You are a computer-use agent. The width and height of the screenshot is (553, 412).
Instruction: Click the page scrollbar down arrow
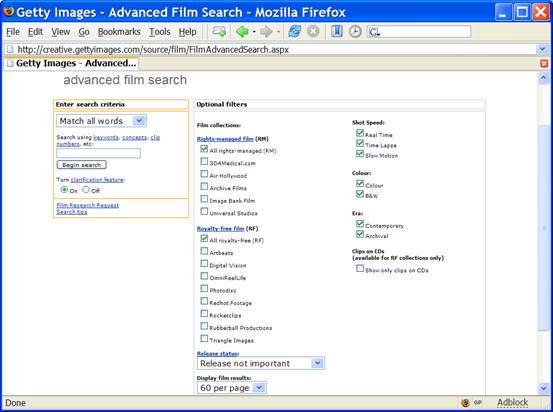(x=543, y=388)
